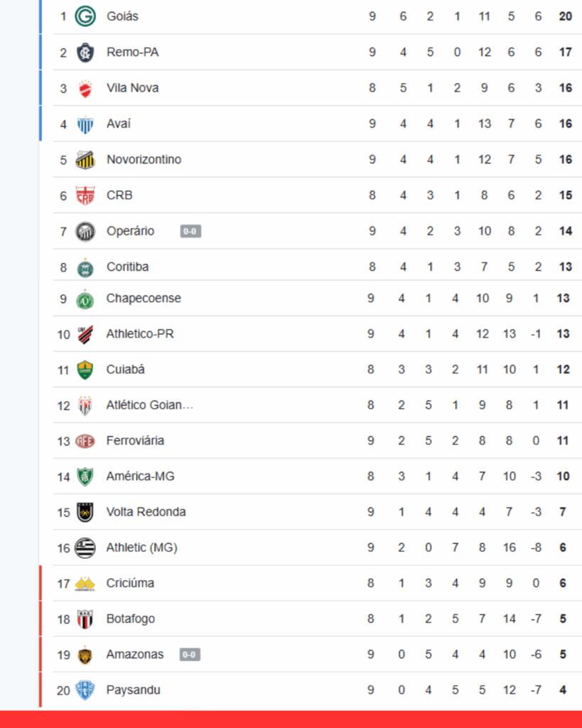
Task: Click the Remo-PA team badge
Action: [85, 52]
